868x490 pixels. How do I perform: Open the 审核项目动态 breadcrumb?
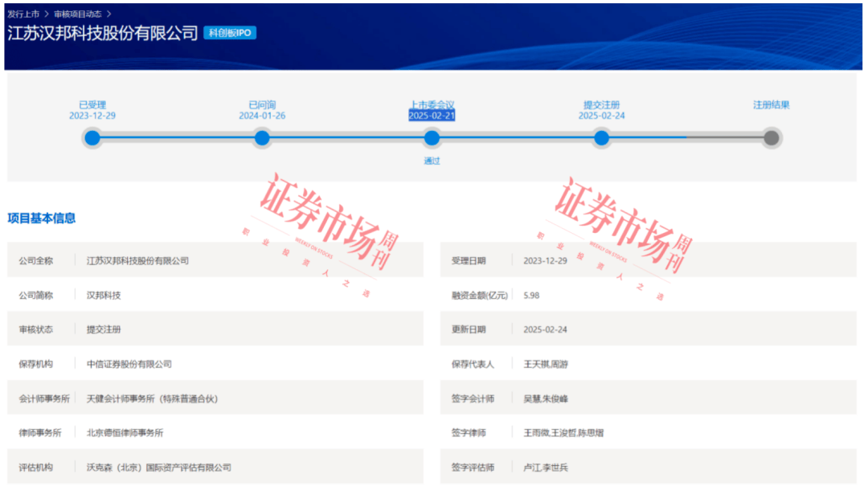(78, 14)
